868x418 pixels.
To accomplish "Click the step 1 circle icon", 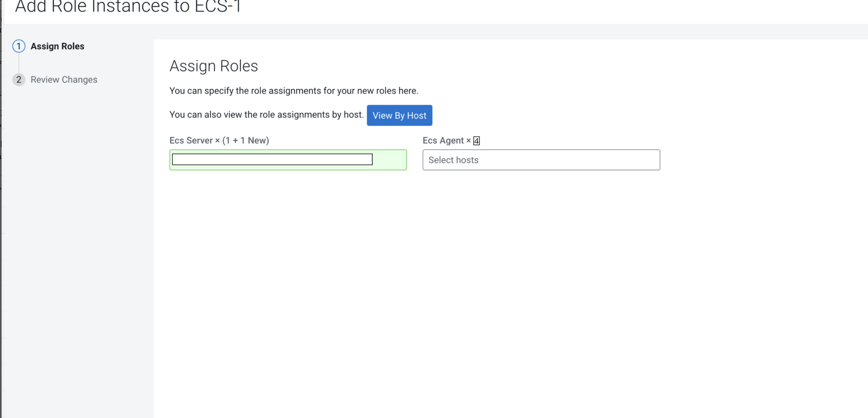I will (19, 46).
